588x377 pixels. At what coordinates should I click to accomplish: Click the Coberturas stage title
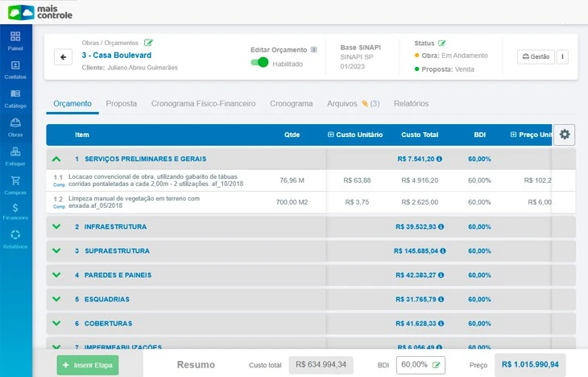pos(108,323)
